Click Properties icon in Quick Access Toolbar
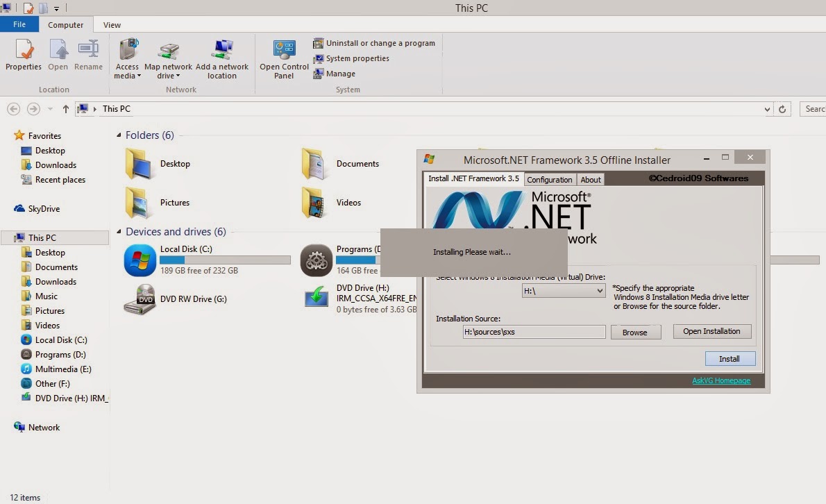 [x=28, y=8]
